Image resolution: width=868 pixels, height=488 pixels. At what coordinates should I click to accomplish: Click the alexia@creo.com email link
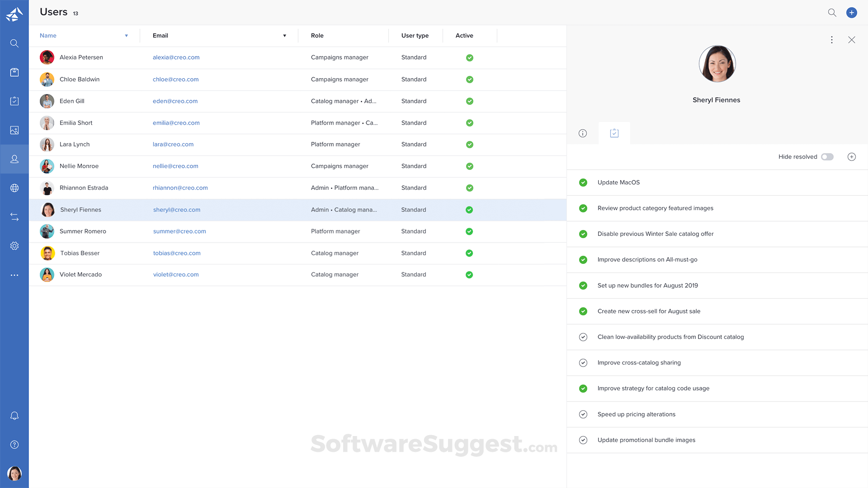pos(176,57)
